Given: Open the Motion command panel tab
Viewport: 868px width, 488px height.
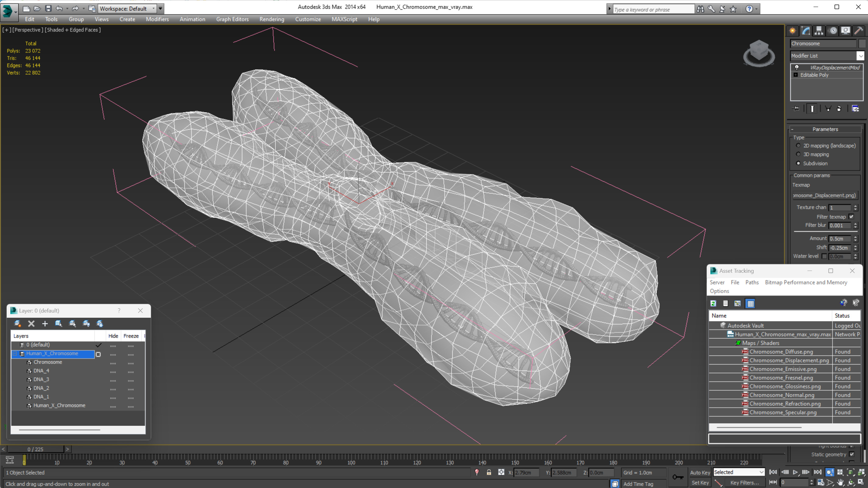Looking at the screenshot, I should coord(833,31).
